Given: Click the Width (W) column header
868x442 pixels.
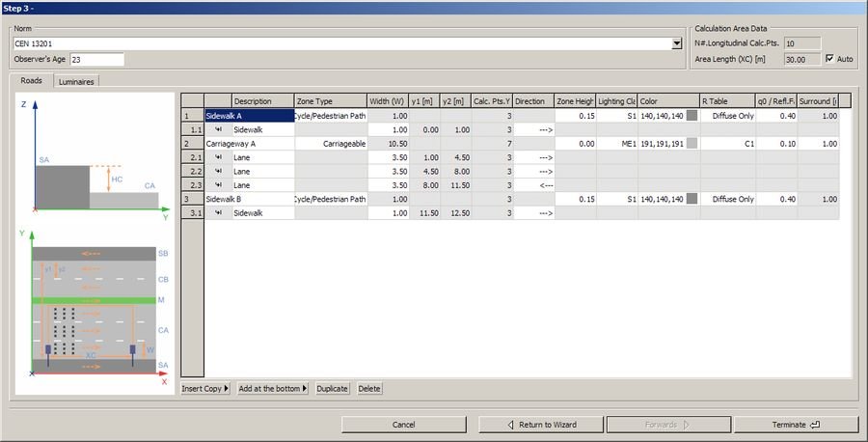Looking at the screenshot, I should point(388,100).
